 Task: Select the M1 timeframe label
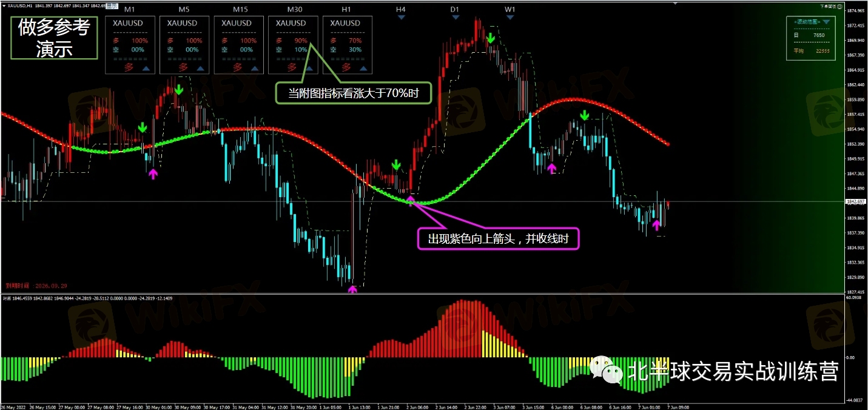(130, 10)
